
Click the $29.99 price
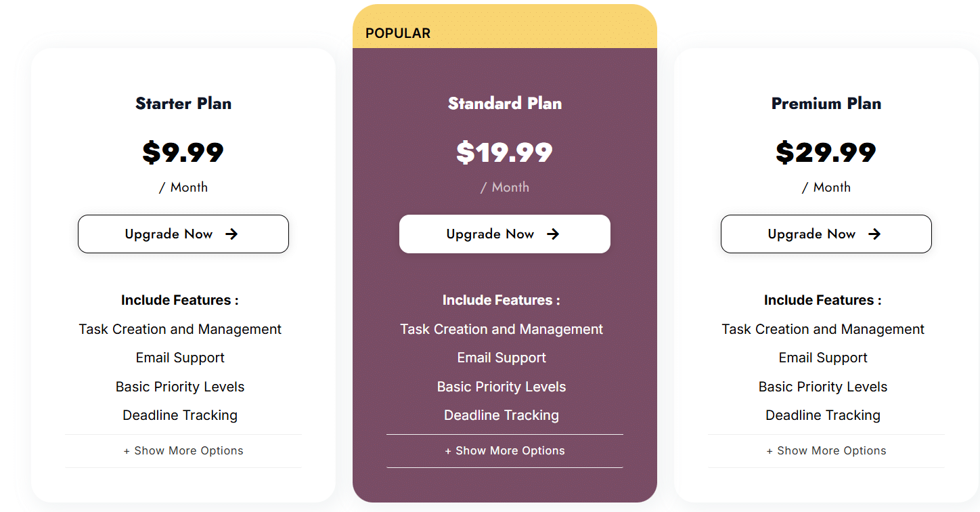click(x=826, y=152)
